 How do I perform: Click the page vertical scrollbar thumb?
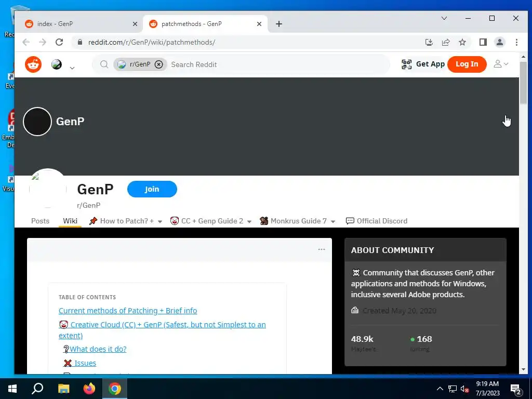pos(523,83)
